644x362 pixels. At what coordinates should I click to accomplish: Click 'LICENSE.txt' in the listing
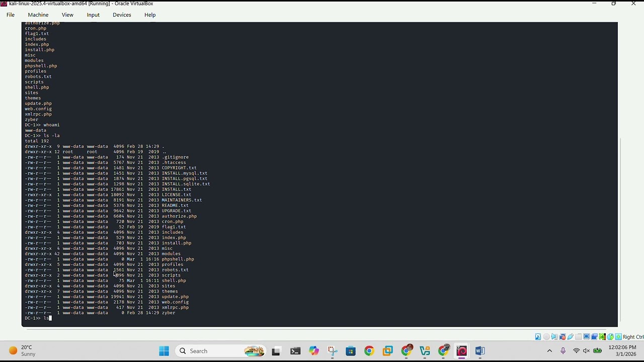[176, 195]
